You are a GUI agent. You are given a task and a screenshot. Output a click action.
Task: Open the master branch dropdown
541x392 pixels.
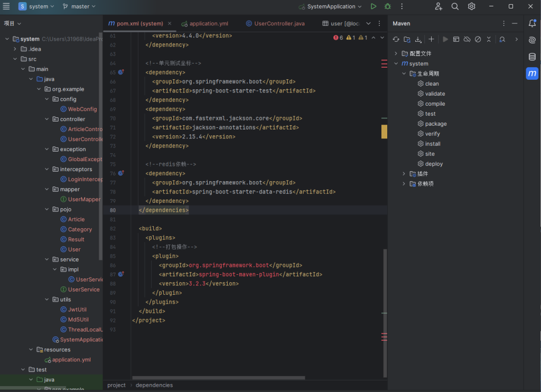tap(79, 6)
